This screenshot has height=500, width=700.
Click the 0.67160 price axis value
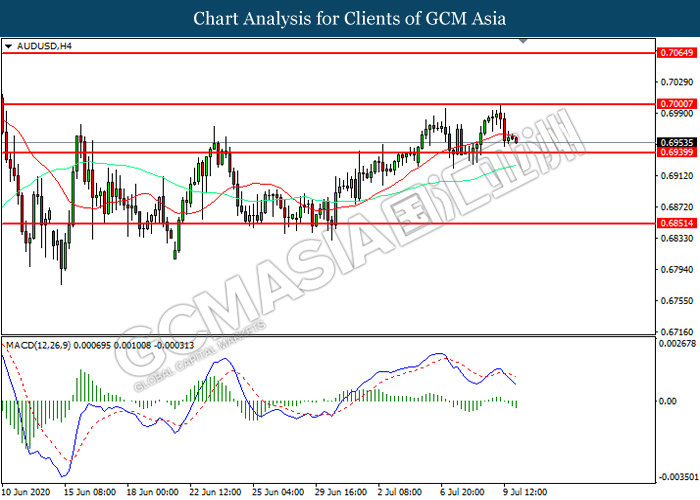pyautogui.click(x=677, y=332)
